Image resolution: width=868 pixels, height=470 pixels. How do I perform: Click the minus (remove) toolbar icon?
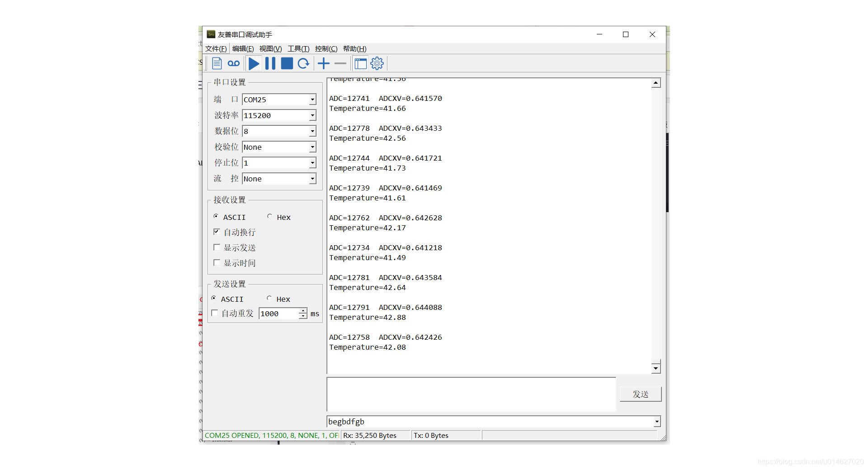tap(340, 63)
